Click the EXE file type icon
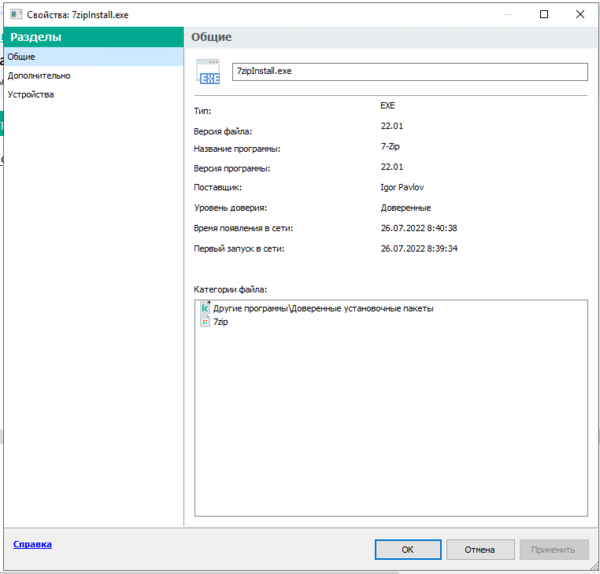The height and width of the screenshot is (574, 600). point(208,73)
